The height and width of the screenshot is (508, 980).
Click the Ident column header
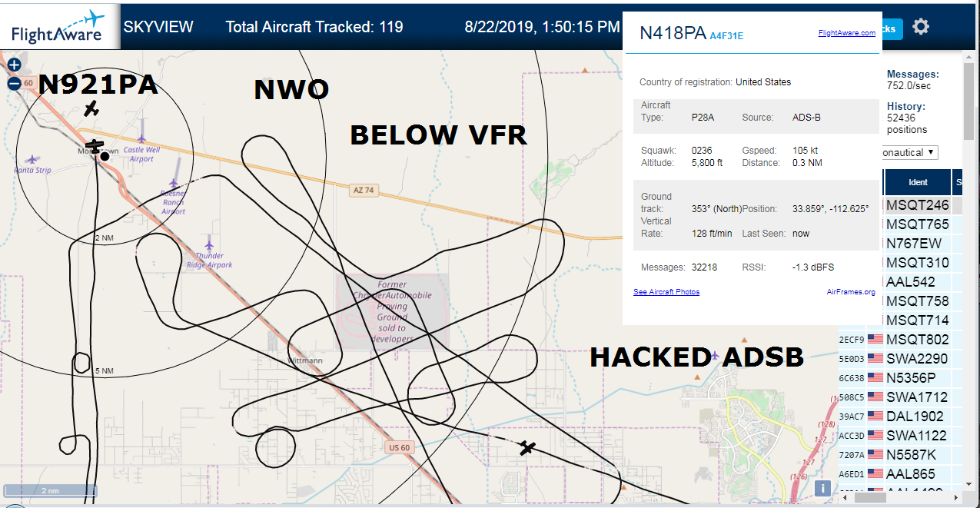tap(918, 182)
